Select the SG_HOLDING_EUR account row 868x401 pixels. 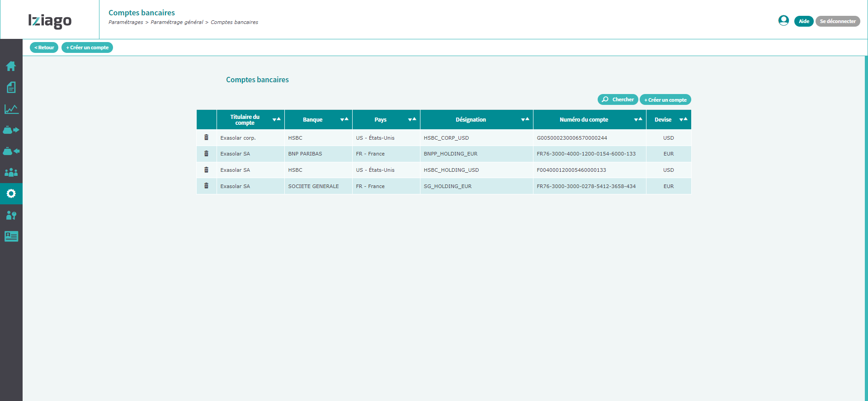tap(444, 186)
